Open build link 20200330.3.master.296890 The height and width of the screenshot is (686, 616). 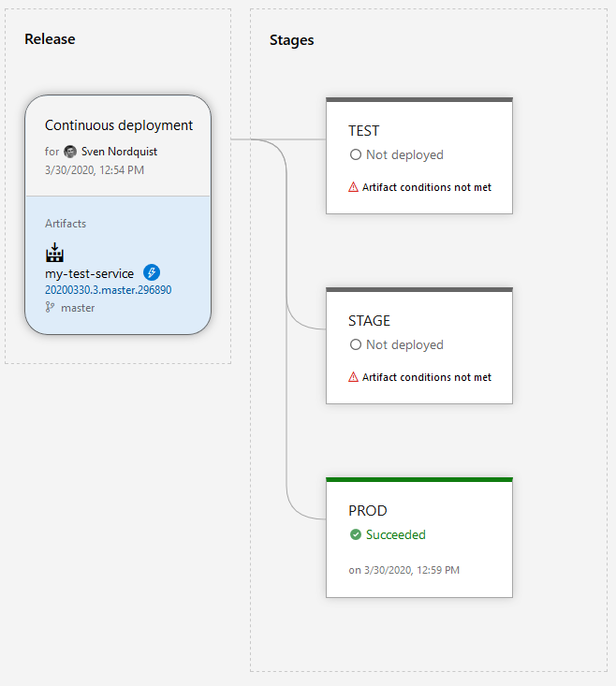coord(108,290)
